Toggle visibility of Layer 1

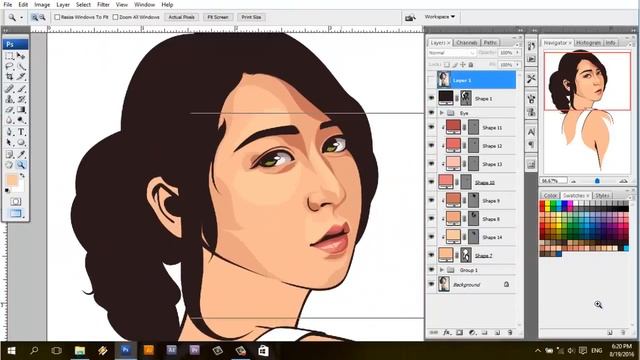click(431, 80)
